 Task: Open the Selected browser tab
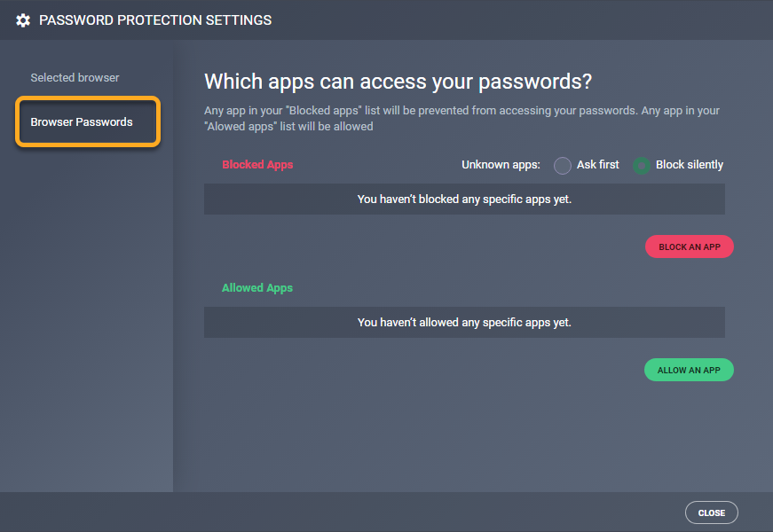click(75, 78)
